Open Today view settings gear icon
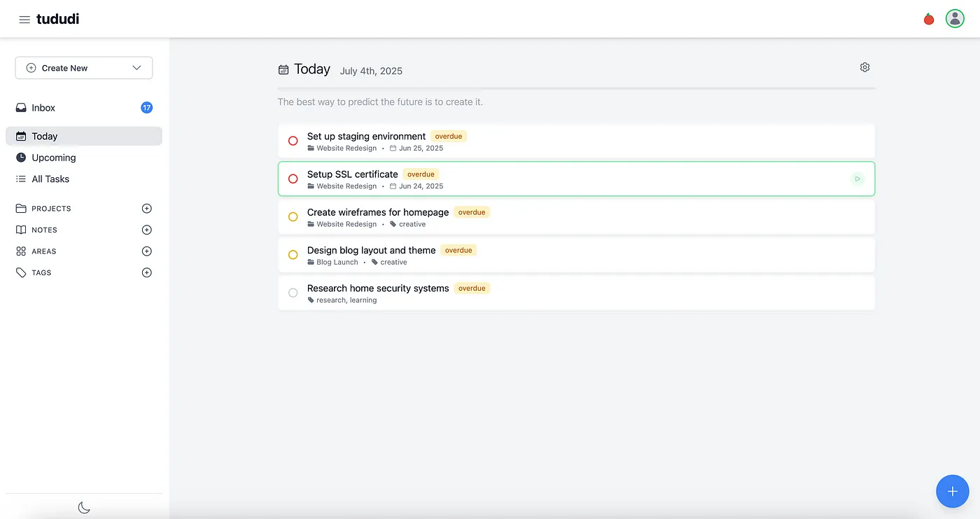The width and height of the screenshot is (980, 519). point(864,67)
